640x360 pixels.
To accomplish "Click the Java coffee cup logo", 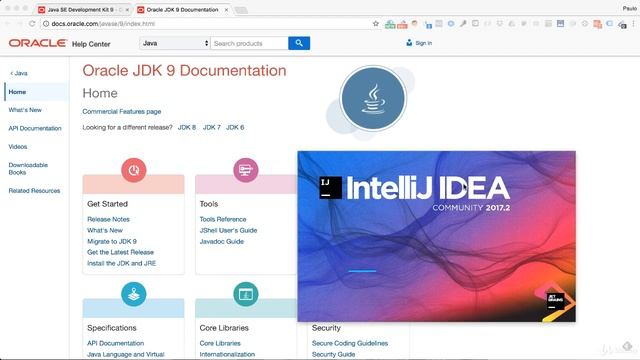I will [373, 98].
